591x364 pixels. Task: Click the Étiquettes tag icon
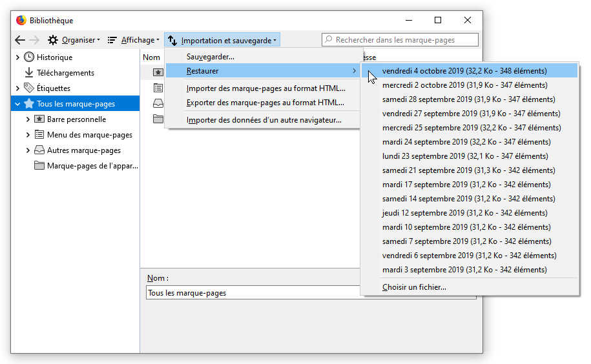(29, 88)
